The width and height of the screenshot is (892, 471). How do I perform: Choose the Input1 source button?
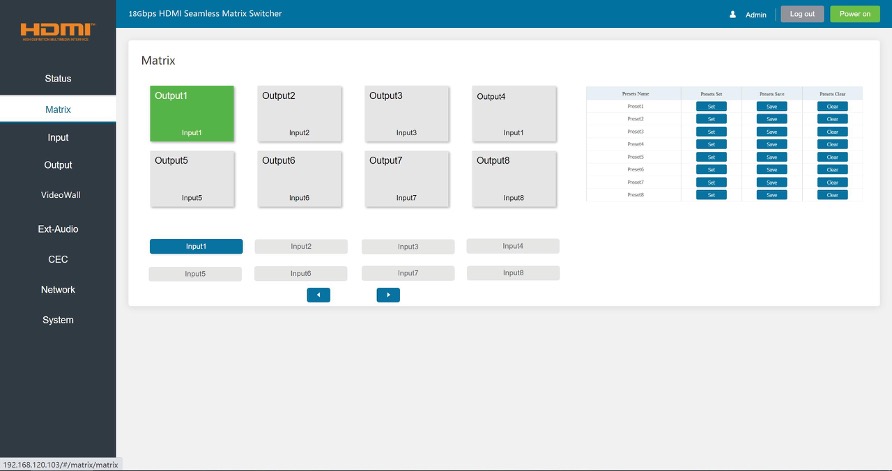click(196, 246)
